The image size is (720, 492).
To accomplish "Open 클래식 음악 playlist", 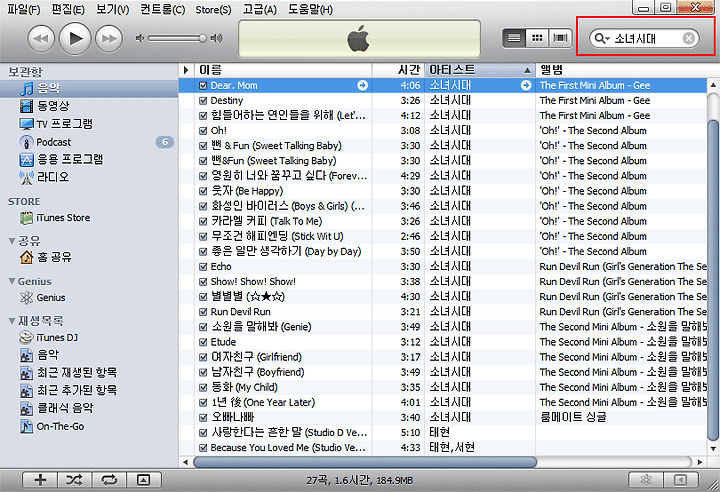I will [x=89, y=408].
